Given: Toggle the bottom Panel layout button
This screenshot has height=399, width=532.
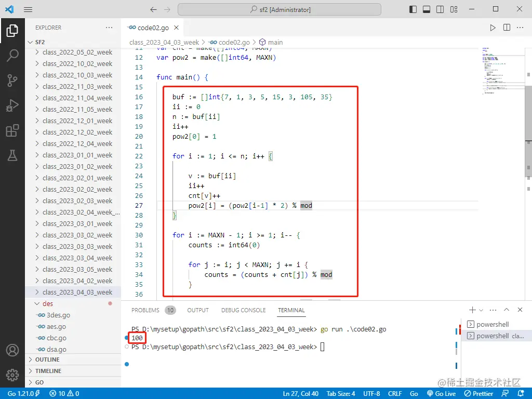Looking at the screenshot, I should 427,9.
